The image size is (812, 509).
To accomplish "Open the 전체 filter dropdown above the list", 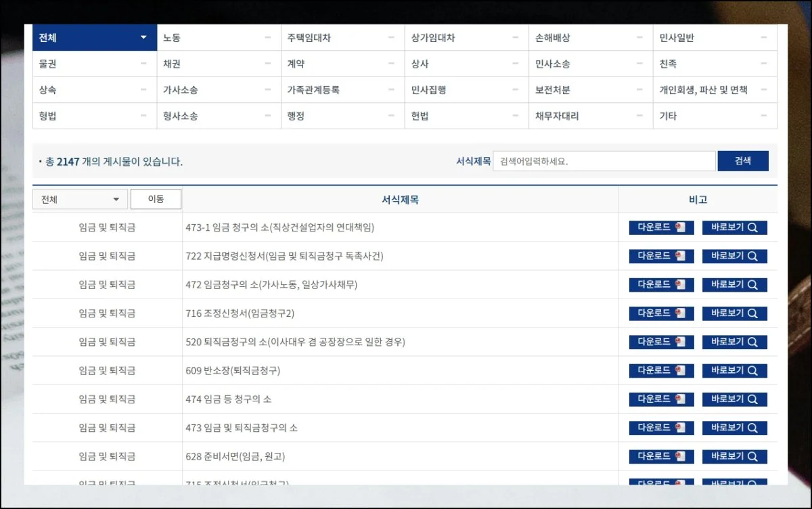I will 80,198.
